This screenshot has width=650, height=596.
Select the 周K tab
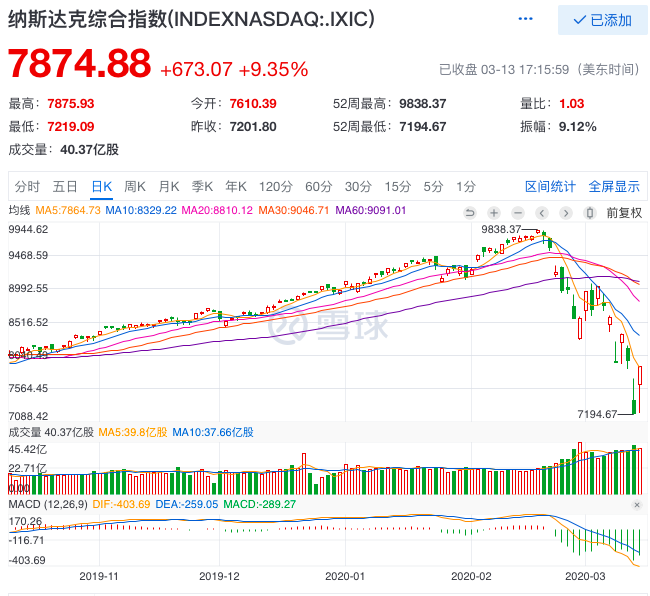pos(135,187)
